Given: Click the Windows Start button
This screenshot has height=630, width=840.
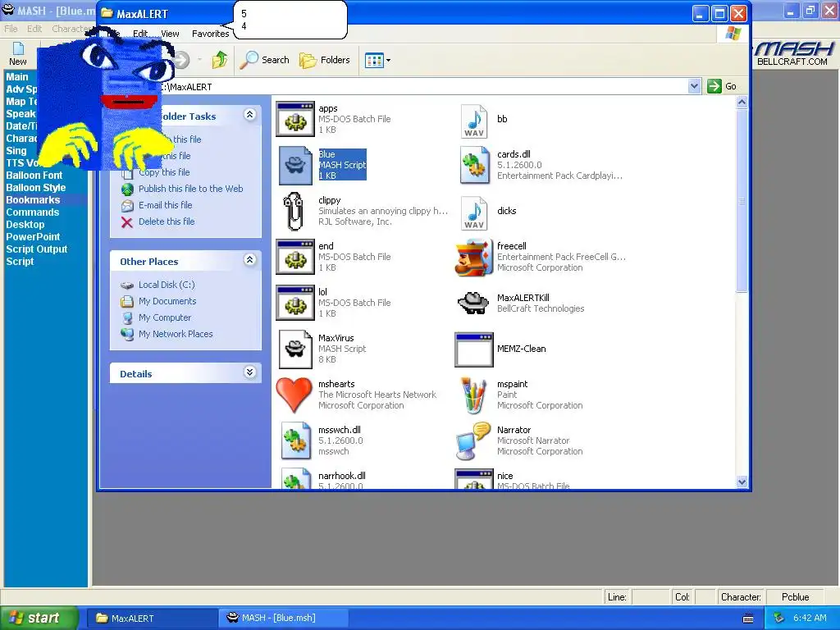Looking at the screenshot, I should 39,618.
